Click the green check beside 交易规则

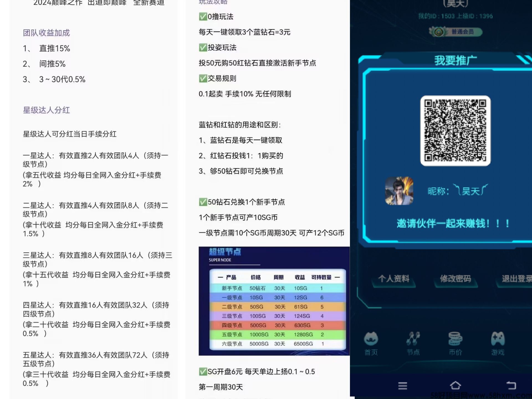[x=203, y=78]
